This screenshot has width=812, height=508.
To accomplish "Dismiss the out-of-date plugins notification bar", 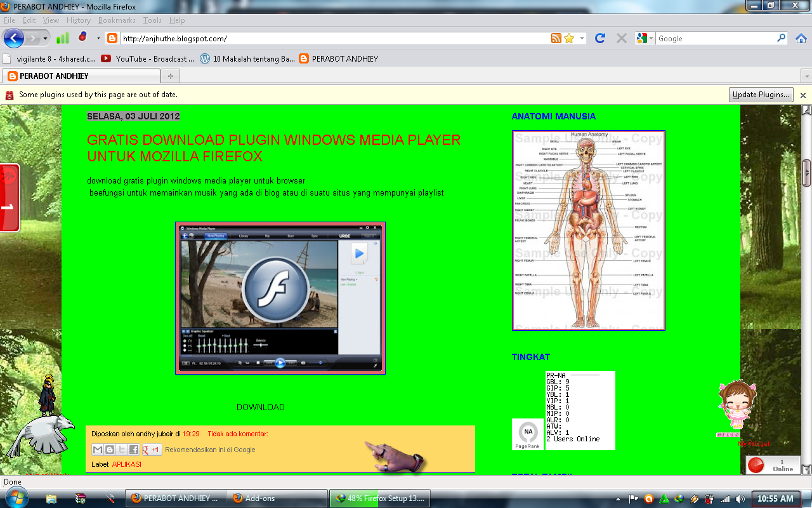I will point(802,95).
